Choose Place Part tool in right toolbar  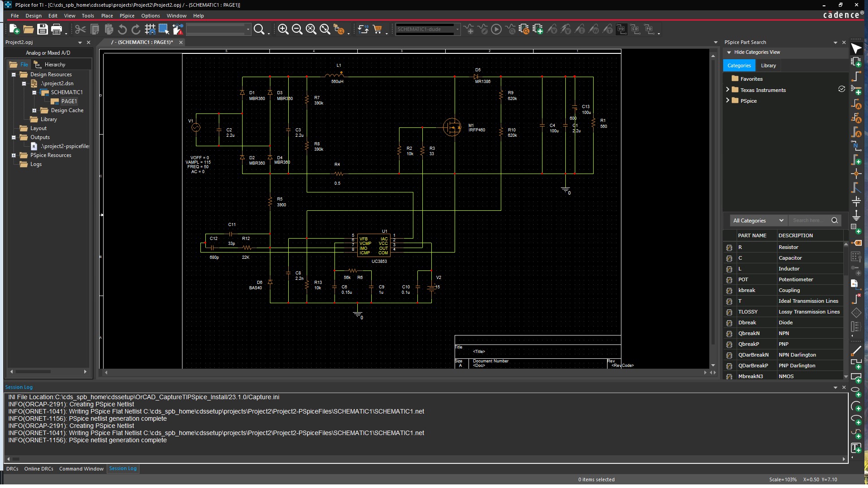click(x=856, y=62)
